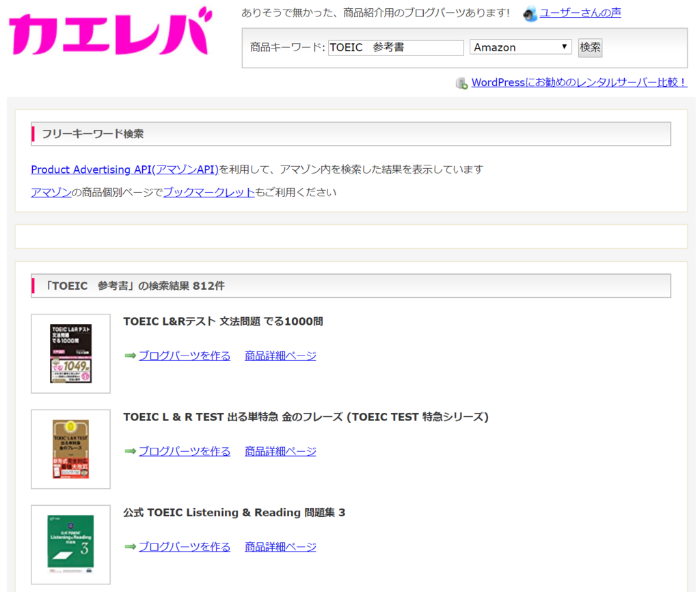Viewport: 700px width, 592px height.
Task: Click the 商品キーワード: label
Action: (x=288, y=47)
